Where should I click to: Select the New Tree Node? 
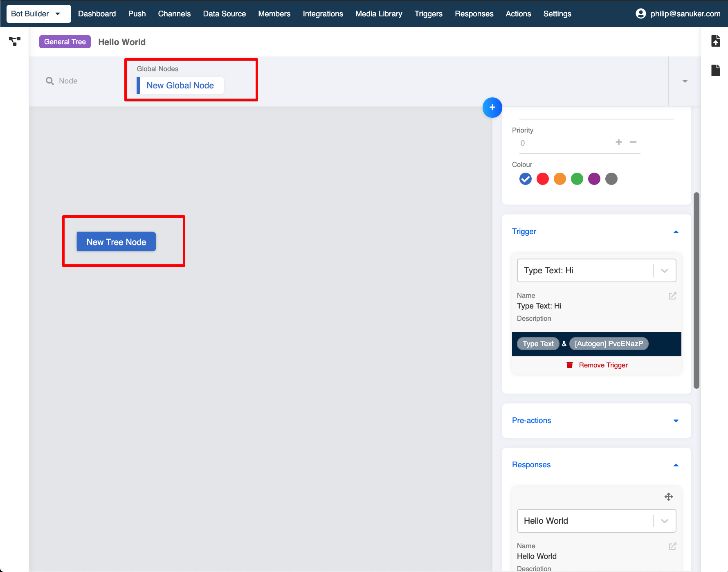116,242
